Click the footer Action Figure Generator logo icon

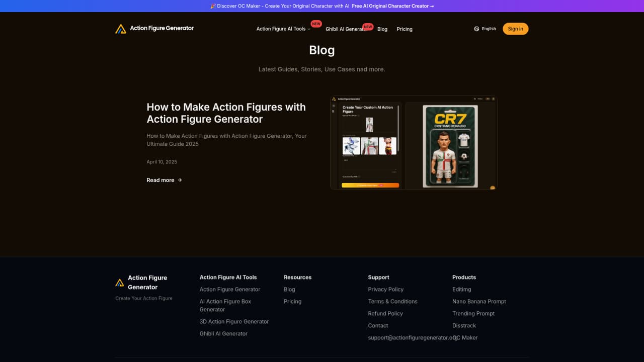120,283
